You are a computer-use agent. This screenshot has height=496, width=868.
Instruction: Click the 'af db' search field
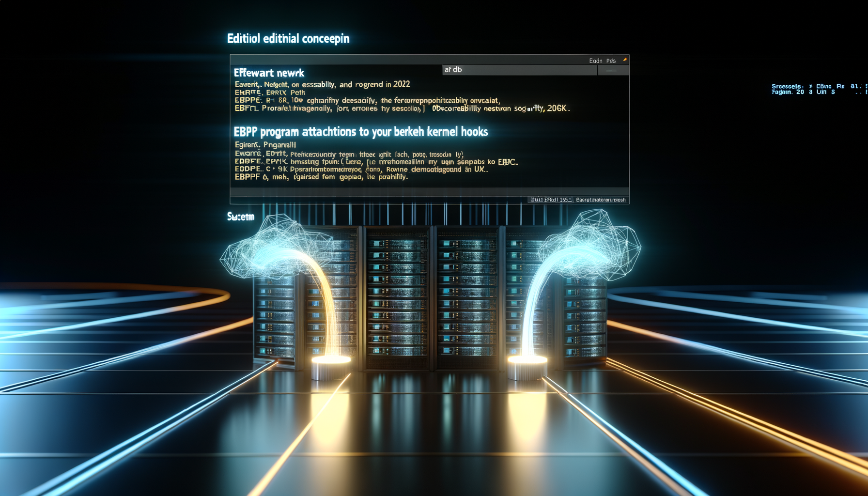[519, 70]
